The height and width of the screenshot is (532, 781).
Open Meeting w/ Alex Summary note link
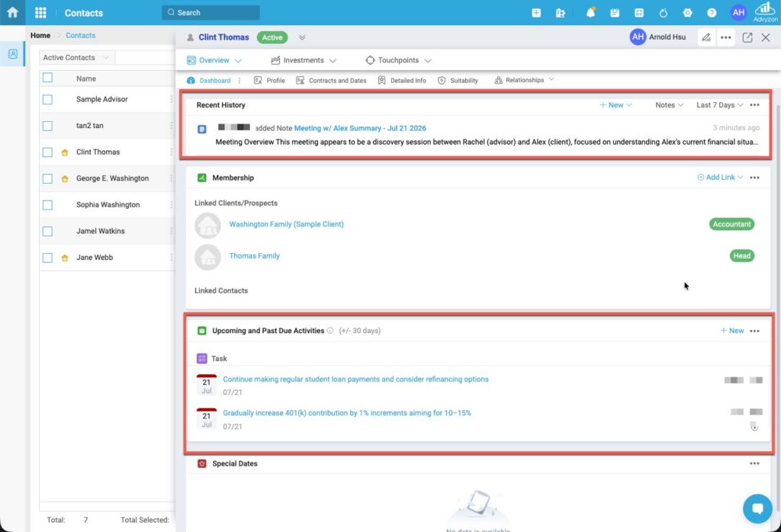pos(360,128)
